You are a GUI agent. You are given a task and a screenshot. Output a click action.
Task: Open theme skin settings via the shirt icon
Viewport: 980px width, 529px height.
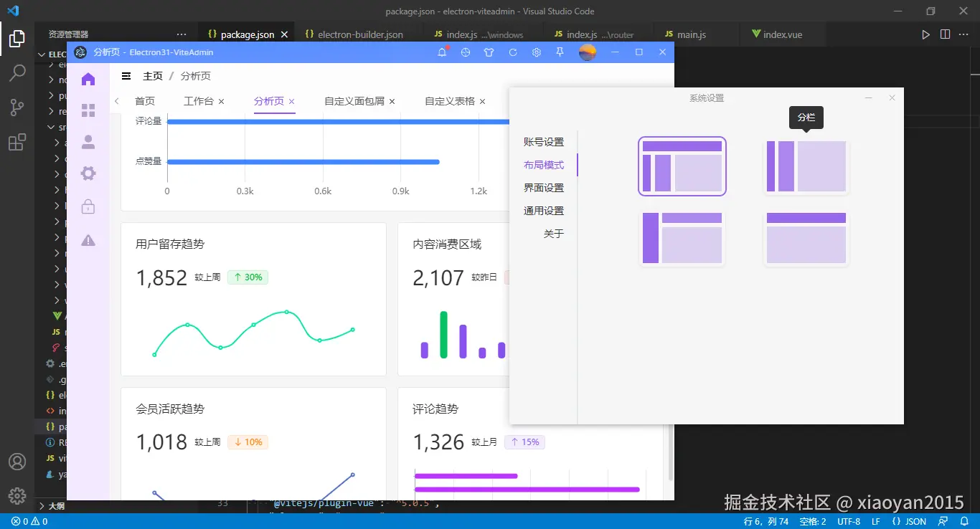point(489,52)
